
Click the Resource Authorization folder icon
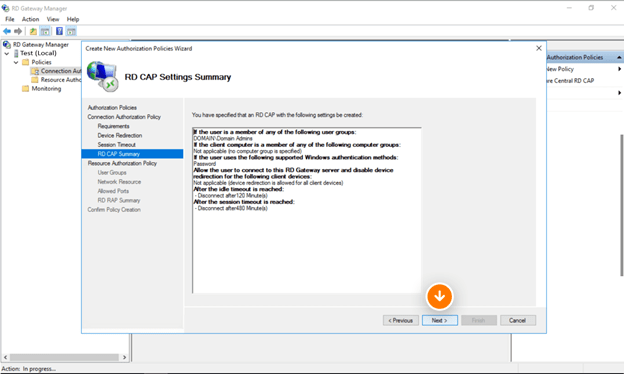(x=35, y=80)
